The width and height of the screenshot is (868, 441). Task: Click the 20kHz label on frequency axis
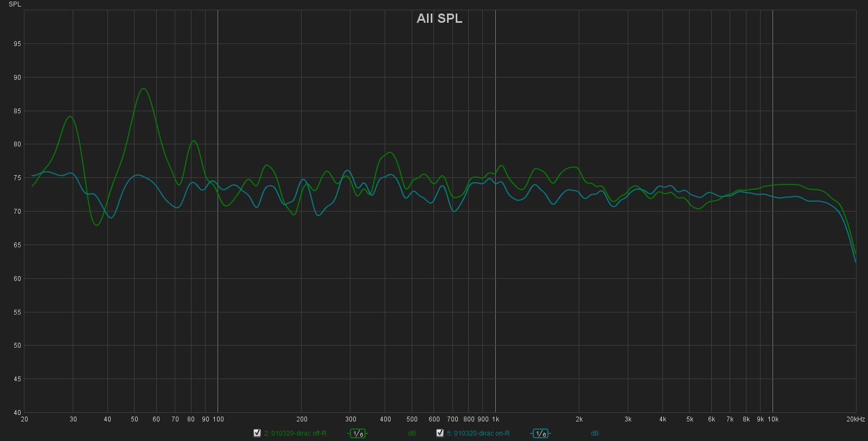click(x=855, y=419)
